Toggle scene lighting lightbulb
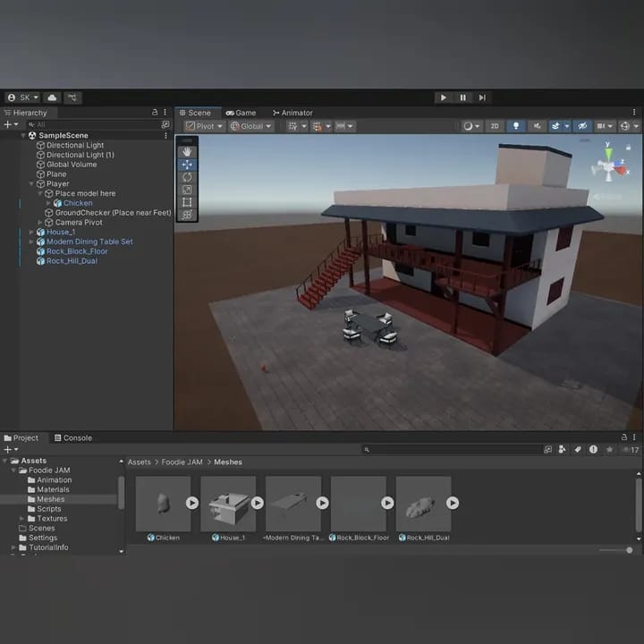Viewport: 644px width, 644px height. coord(516,126)
